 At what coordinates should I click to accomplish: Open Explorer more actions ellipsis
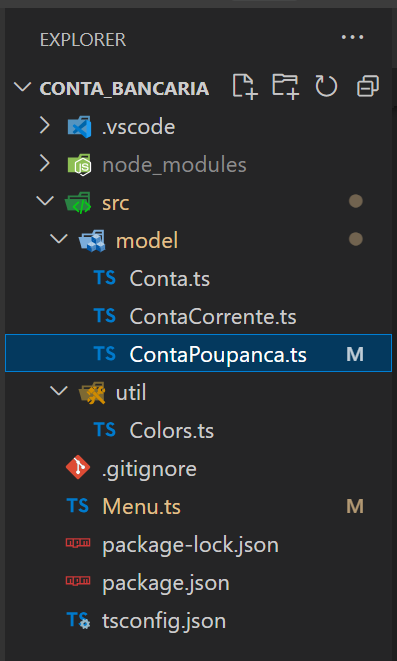coord(352,38)
